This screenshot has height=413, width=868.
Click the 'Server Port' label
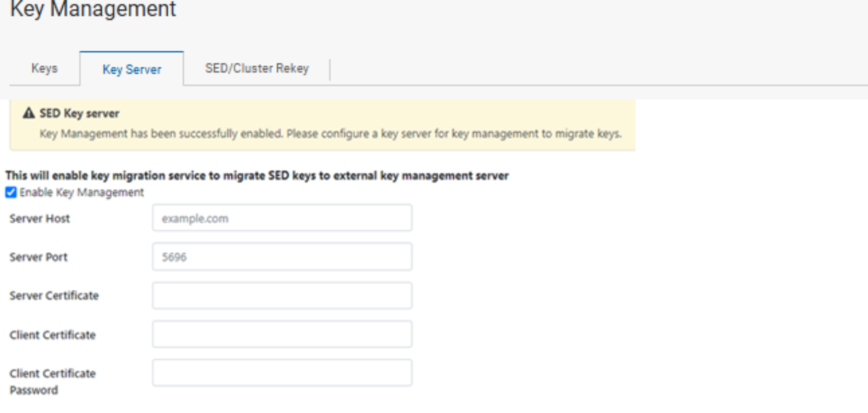(39, 257)
